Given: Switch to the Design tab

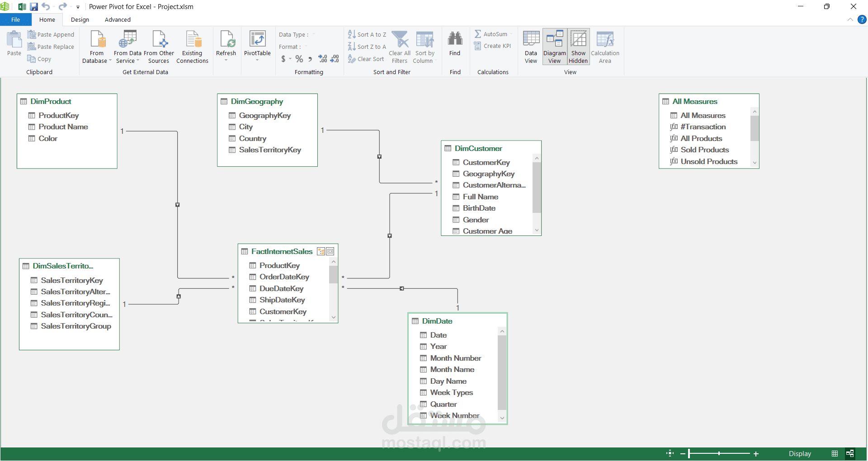Looking at the screenshot, I should pyautogui.click(x=80, y=19).
